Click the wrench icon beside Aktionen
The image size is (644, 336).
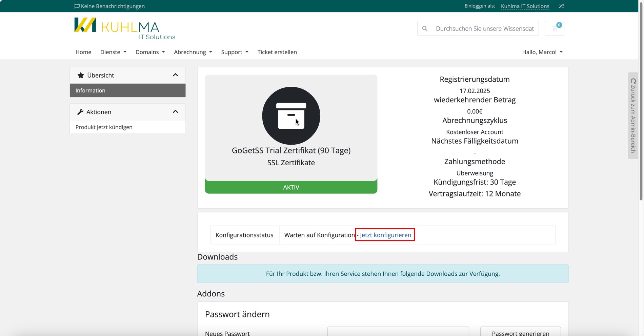pyautogui.click(x=80, y=112)
